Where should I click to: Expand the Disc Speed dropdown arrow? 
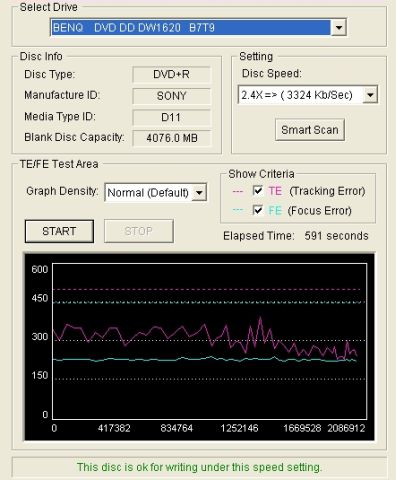pos(370,95)
